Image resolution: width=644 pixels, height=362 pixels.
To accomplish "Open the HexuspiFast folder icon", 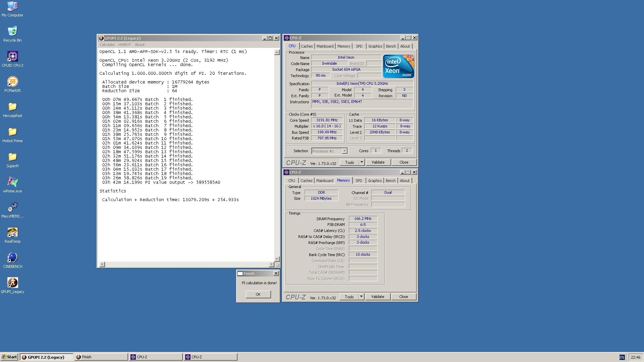I will click(12, 109).
